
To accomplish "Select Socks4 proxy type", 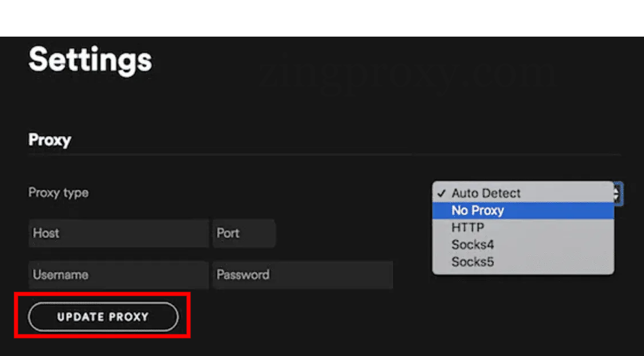I will 523,245.
